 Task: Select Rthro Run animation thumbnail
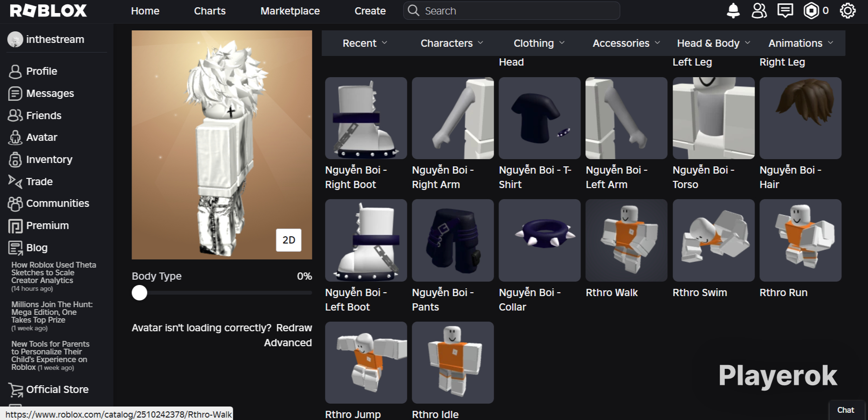(x=800, y=240)
